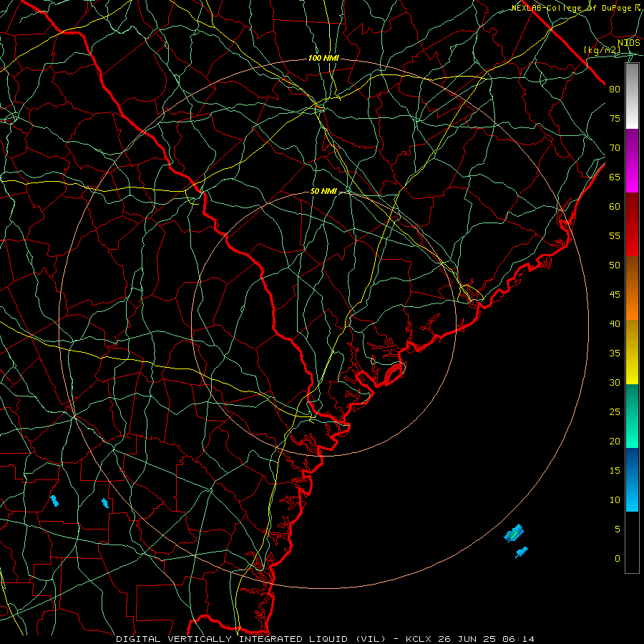Click the 50 value on the VIL scale
Viewport: 644px width, 644px height.
click(615, 265)
